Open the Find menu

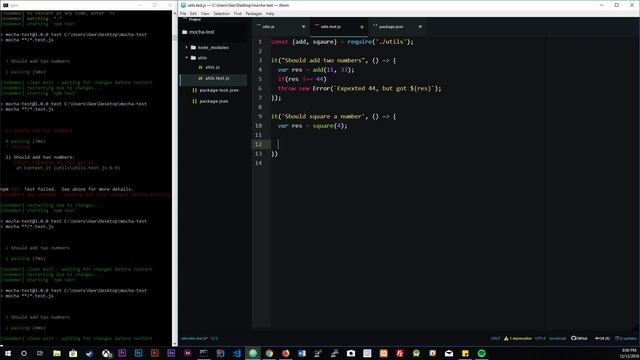tap(238, 13)
